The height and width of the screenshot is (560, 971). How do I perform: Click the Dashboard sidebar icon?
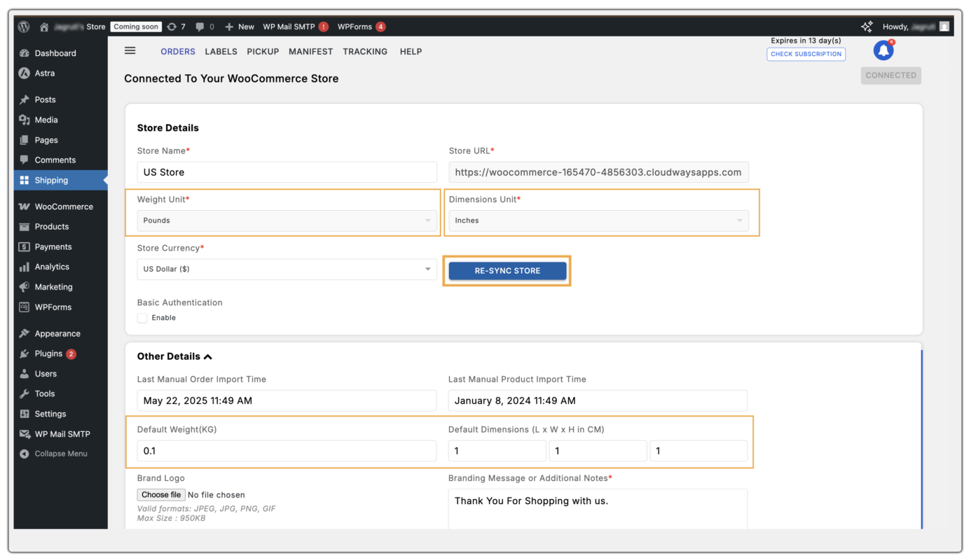(25, 53)
